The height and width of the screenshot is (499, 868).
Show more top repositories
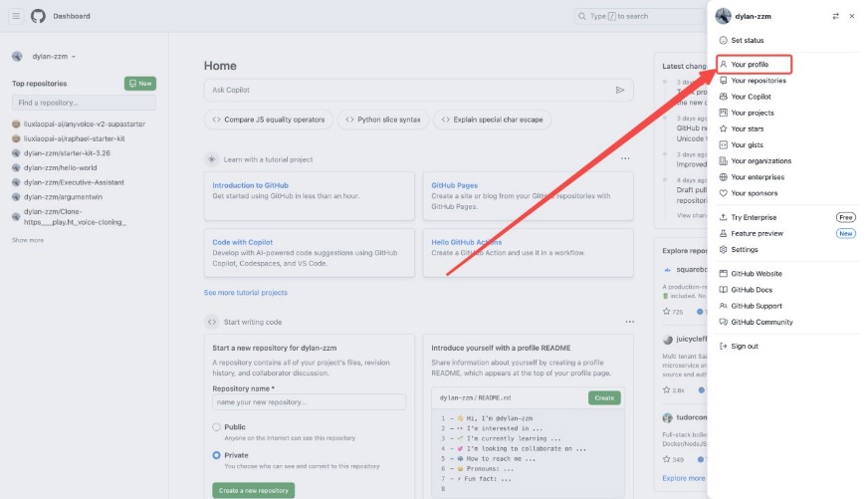pyautogui.click(x=28, y=240)
